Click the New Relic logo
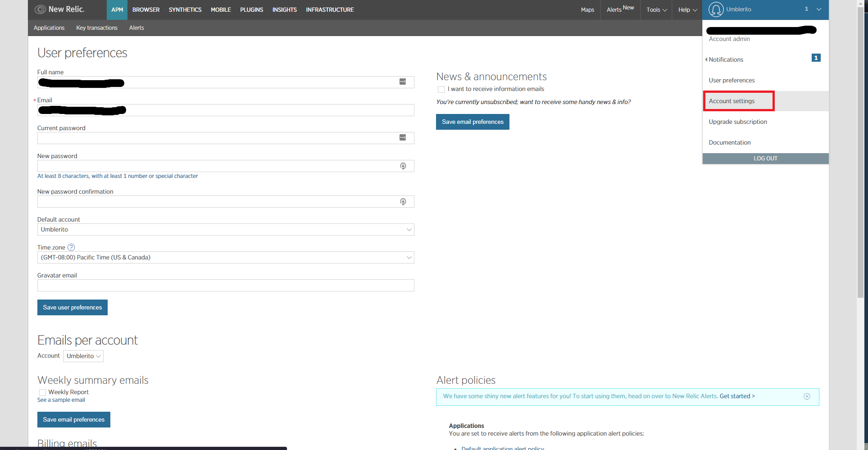Screen dimensions: 868x450 [59, 9]
